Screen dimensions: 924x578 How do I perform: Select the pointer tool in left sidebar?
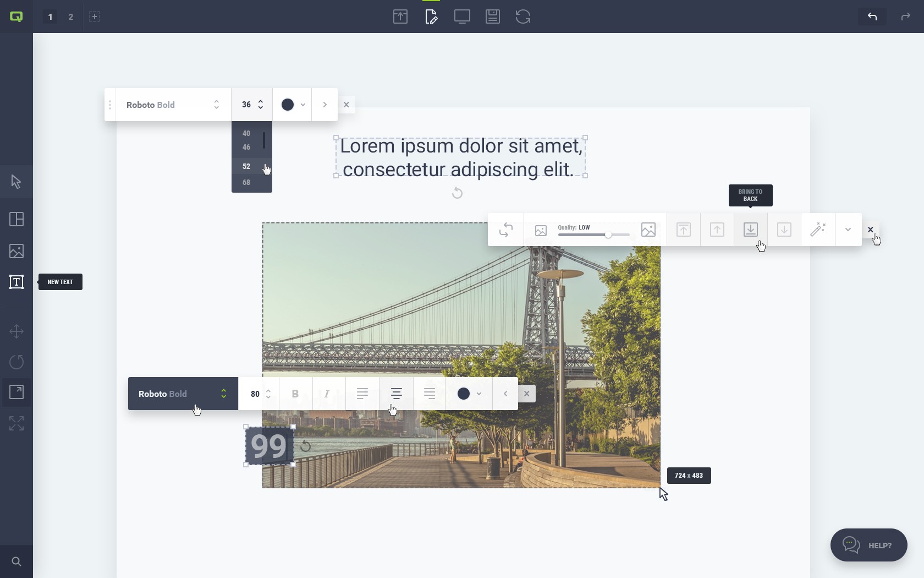point(16,182)
